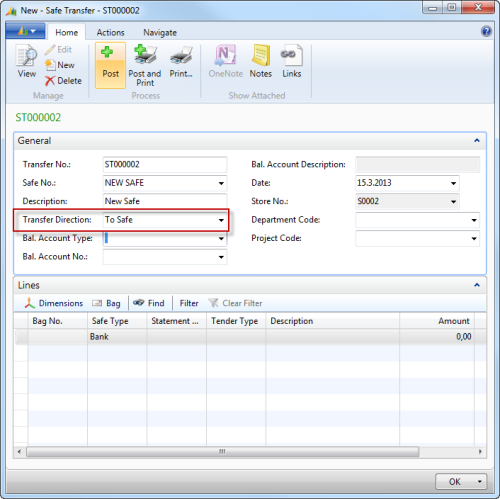Collapse the General section chevron
The height and width of the screenshot is (499, 500).
(x=477, y=140)
